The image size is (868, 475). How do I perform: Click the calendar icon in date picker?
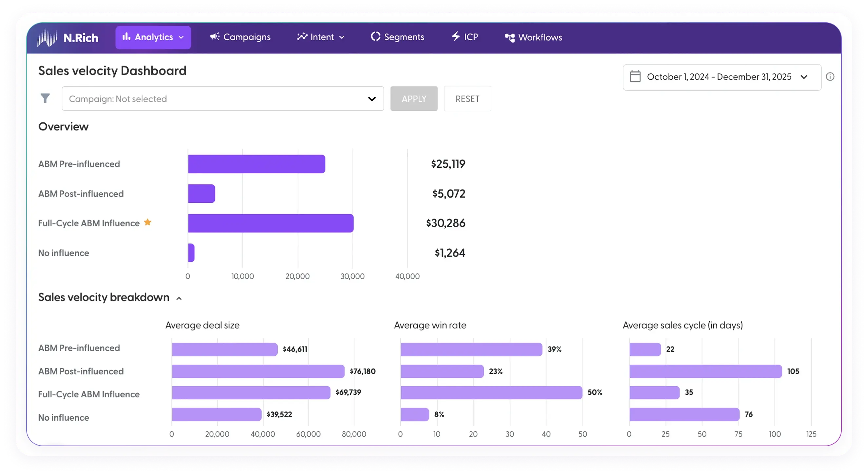(635, 76)
